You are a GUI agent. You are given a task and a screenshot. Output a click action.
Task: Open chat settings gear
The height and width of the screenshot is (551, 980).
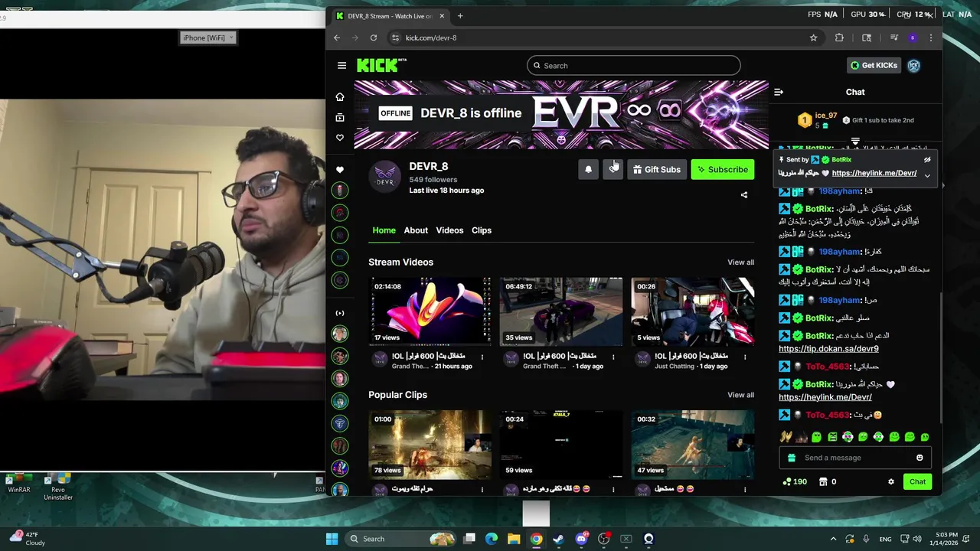point(890,481)
